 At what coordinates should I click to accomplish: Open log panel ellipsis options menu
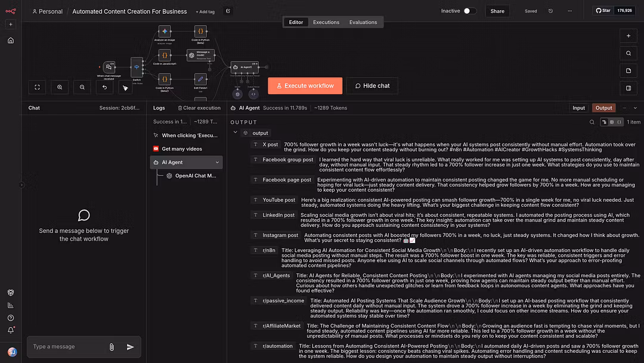point(624,108)
